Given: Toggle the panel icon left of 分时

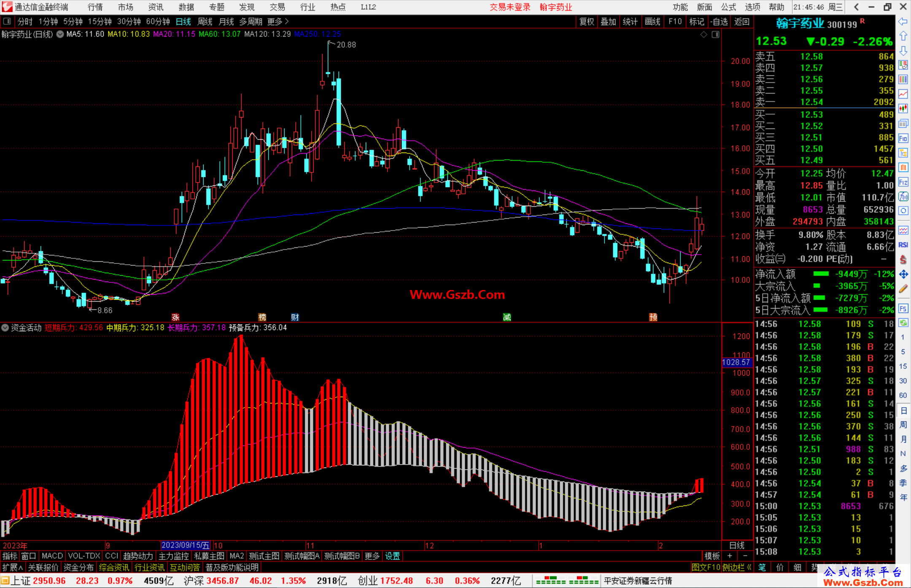Looking at the screenshot, I should [7, 21].
